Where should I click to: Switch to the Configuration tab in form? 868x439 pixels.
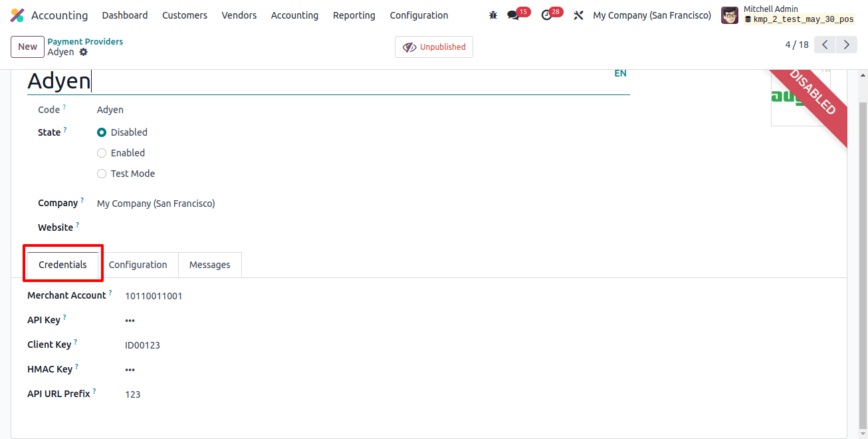(x=138, y=265)
